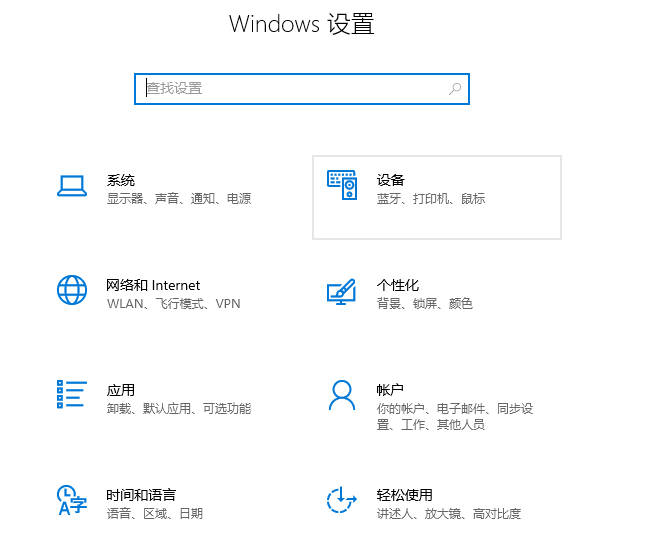The height and width of the screenshot is (533, 655).
Task: Click the 帐户 person icon
Action: (x=342, y=395)
